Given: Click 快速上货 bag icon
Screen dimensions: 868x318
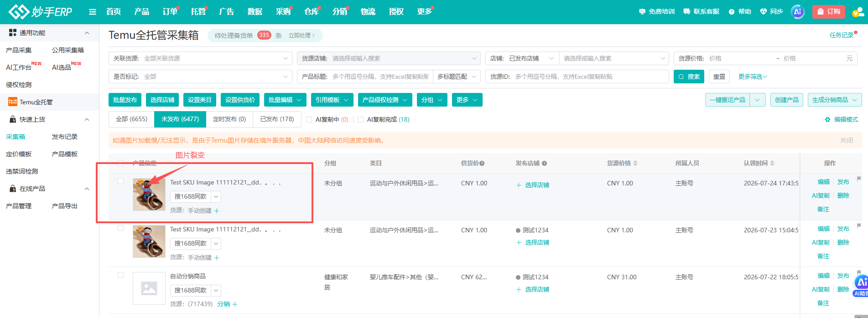Looking at the screenshot, I should tap(13, 119).
